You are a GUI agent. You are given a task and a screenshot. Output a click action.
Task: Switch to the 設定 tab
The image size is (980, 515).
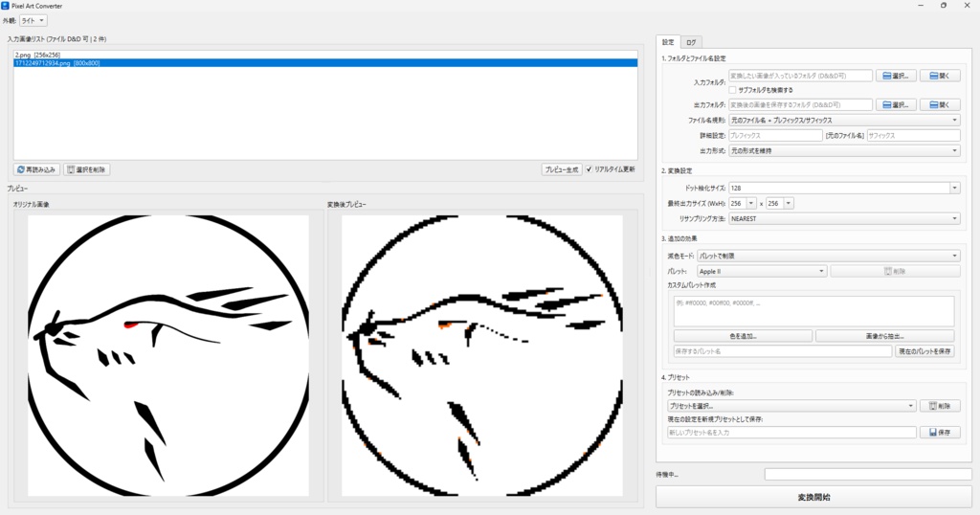coord(668,42)
